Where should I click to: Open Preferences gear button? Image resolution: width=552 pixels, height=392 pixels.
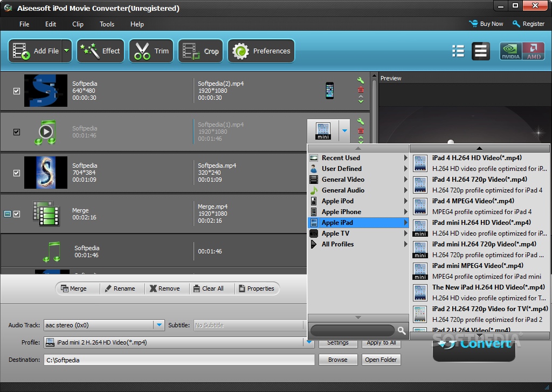[x=261, y=51]
